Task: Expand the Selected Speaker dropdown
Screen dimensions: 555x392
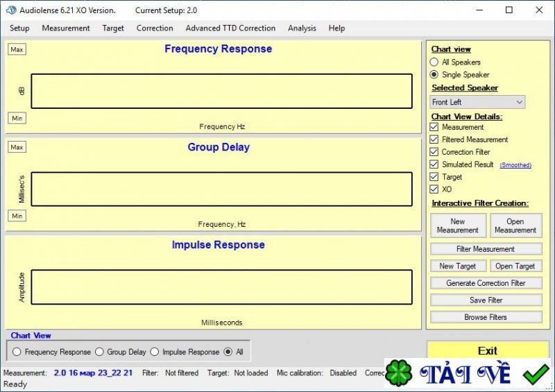Action: click(x=477, y=102)
